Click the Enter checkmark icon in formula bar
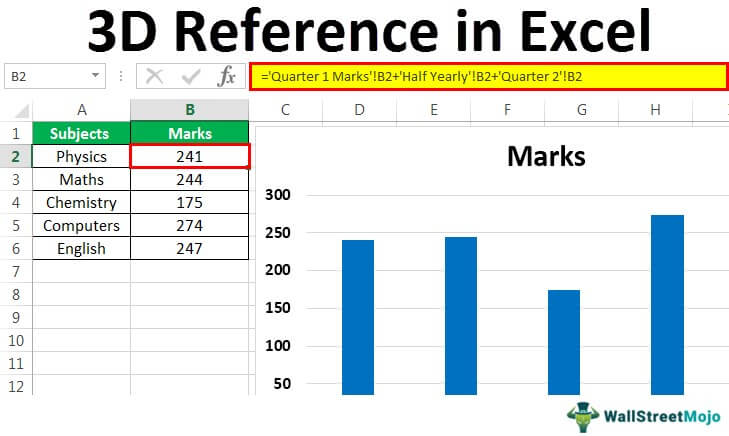729x436 pixels. (191, 77)
